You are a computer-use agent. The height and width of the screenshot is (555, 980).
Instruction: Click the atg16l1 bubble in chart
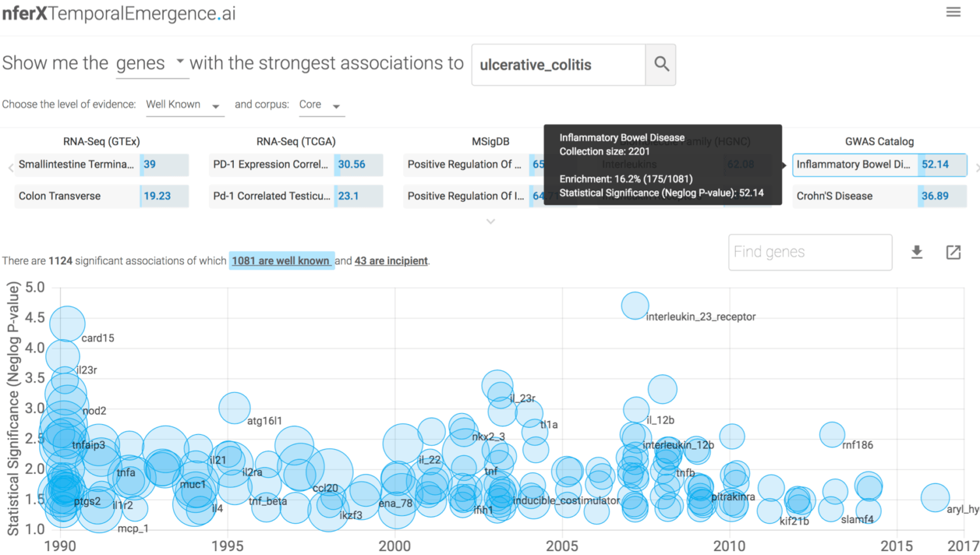[x=234, y=408]
